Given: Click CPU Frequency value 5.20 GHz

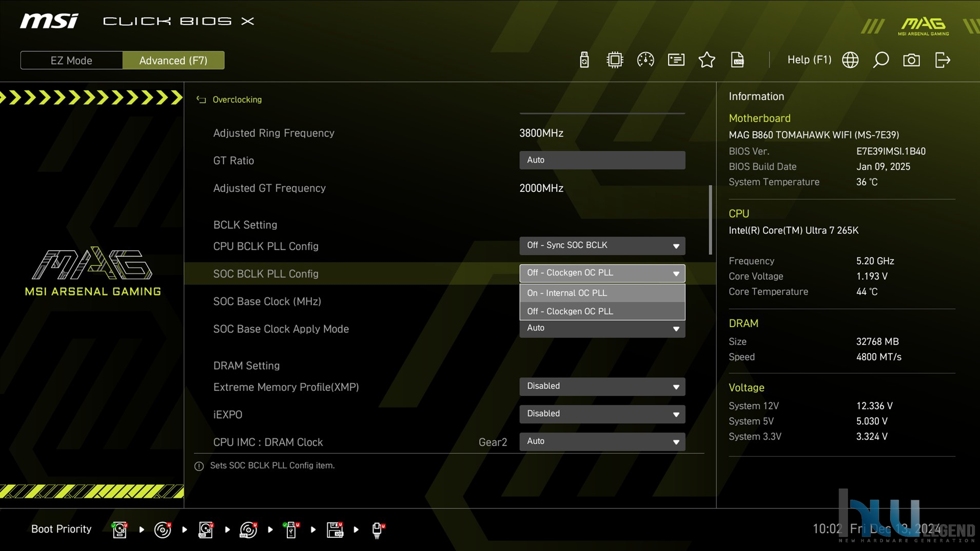Looking at the screenshot, I should pyautogui.click(x=875, y=261).
